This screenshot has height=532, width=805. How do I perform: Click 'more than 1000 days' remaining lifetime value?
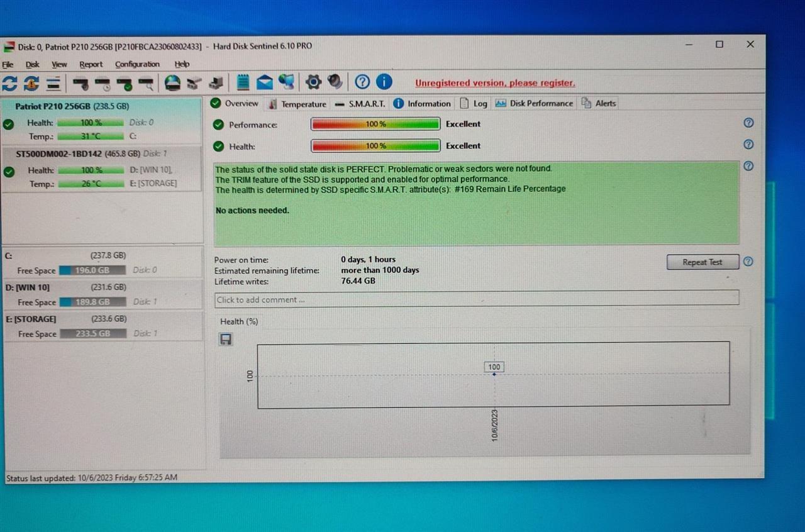[380, 270]
